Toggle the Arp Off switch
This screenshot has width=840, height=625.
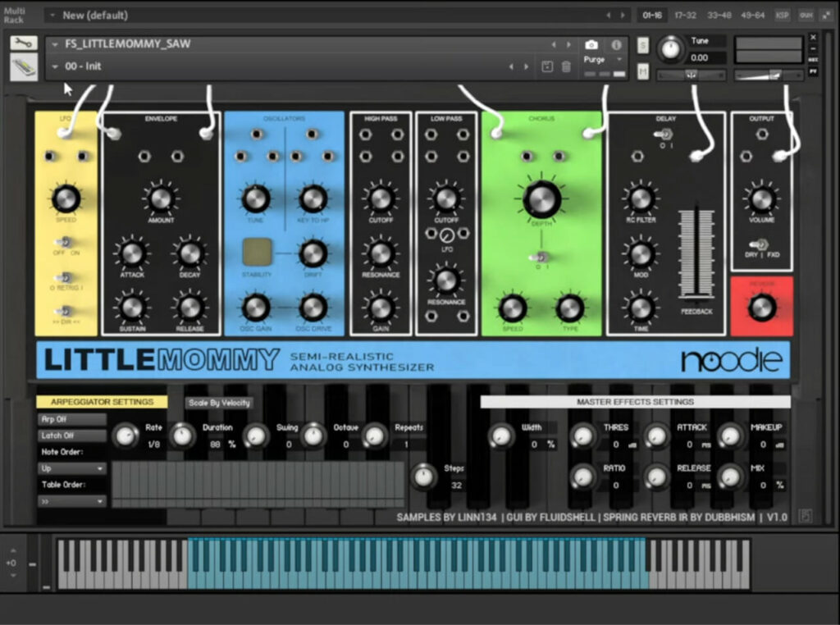pyautogui.click(x=71, y=419)
